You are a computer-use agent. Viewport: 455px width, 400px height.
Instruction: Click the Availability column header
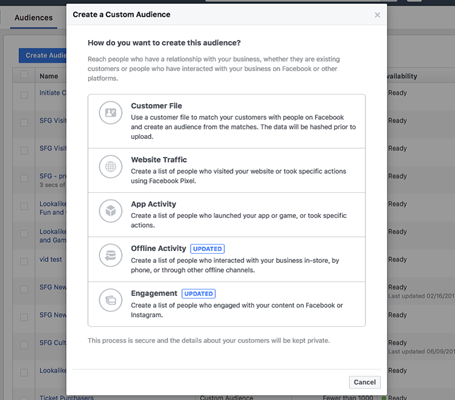click(402, 76)
